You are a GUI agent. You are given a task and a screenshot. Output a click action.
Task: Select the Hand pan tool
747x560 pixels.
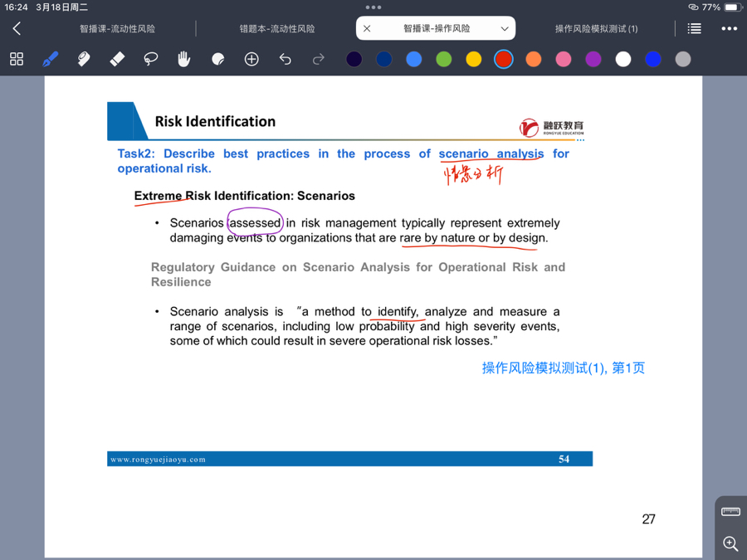184,59
